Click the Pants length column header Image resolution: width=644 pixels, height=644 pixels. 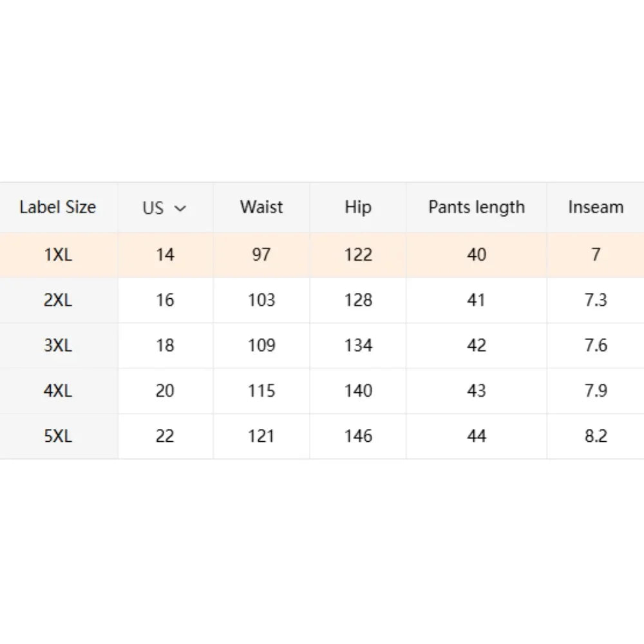477,207
